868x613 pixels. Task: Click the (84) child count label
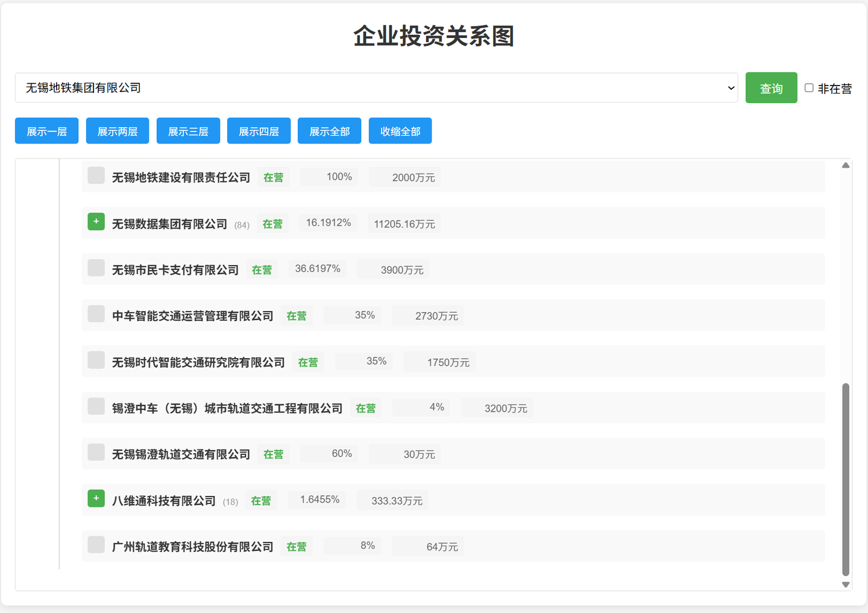pos(242,225)
